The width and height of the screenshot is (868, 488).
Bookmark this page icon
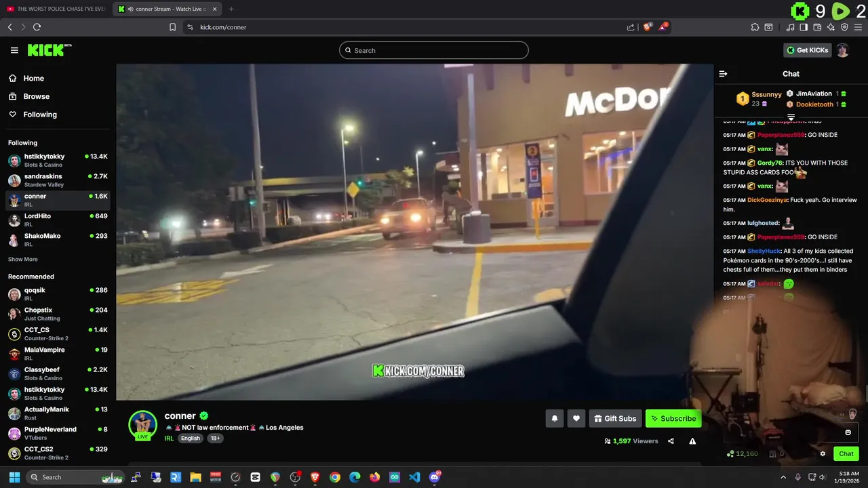[x=172, y=27]
